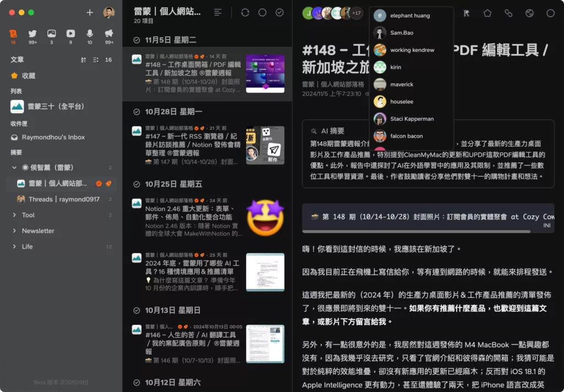Viewport: 564px width, 392px height.
Task: Click the horizontal scrollbar under the code block
Action: [416, 232]
